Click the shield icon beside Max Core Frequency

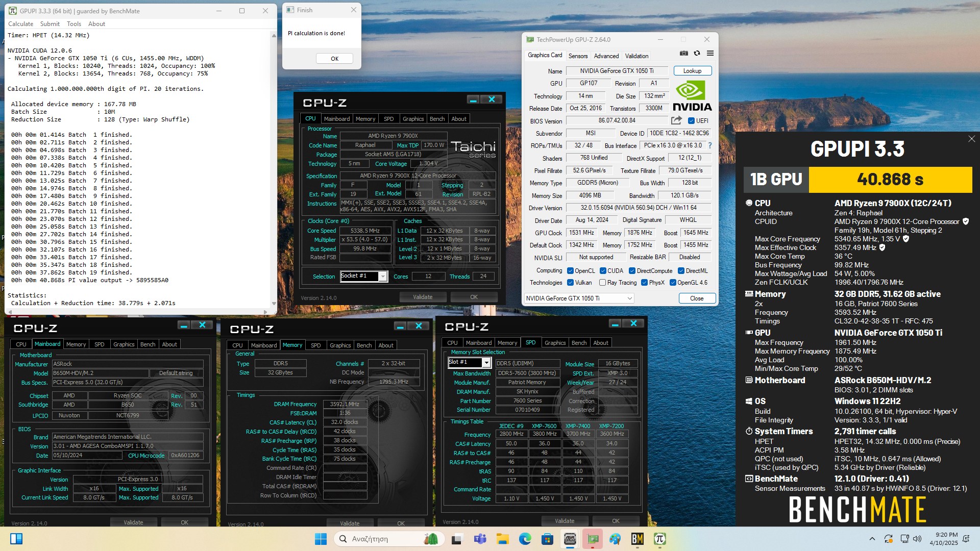[906, 239]
